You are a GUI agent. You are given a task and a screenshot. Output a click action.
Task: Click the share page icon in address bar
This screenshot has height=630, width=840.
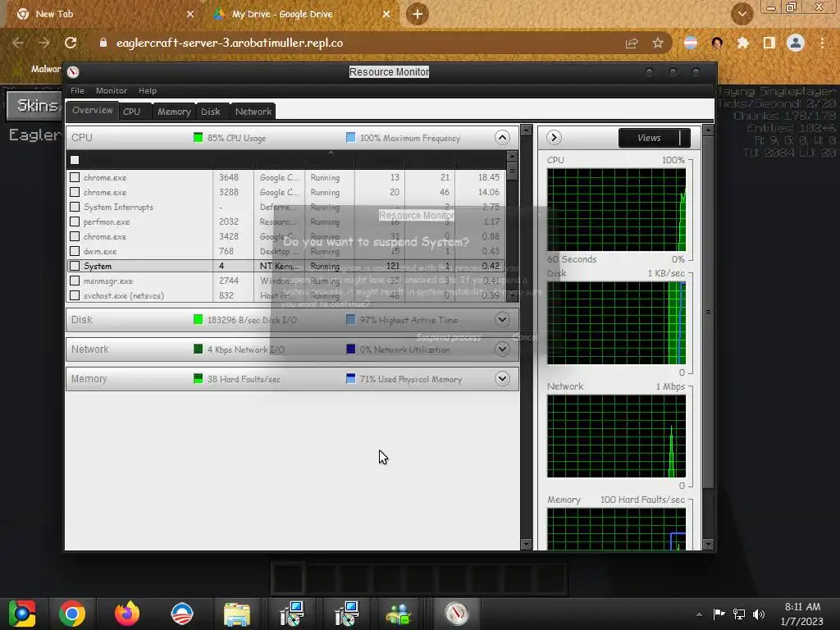click(x=632, y=43)
